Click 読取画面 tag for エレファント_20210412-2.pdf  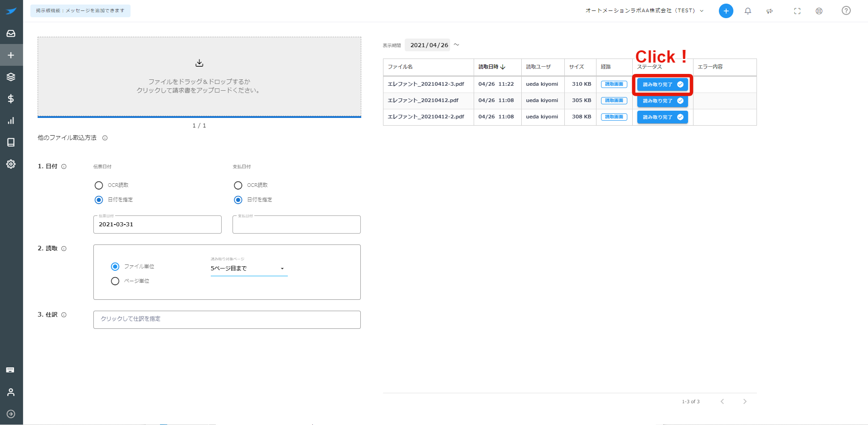click(x=614, y=117)
